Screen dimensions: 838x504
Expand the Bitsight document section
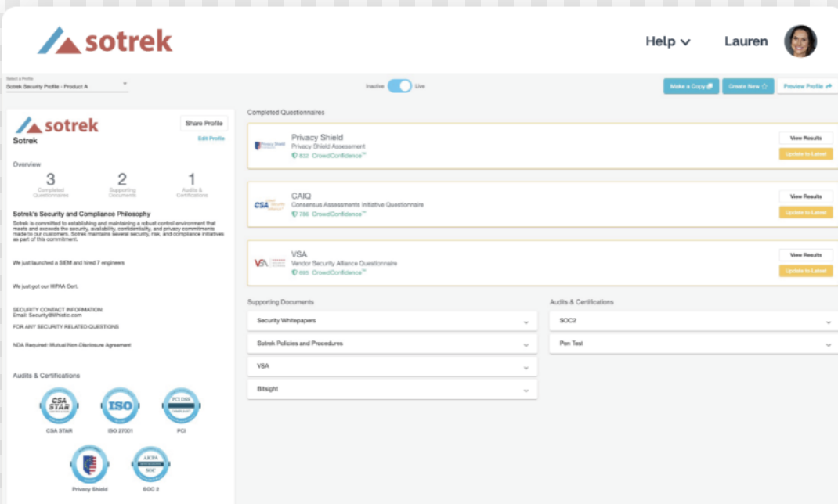click(x=392, y=389)
